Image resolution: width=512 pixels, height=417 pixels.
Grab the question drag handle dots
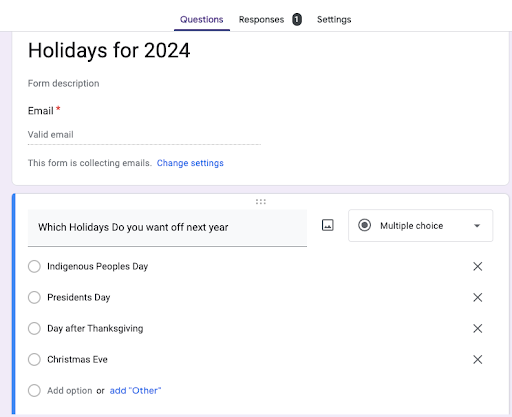pyautogui.click(x=261, y=202)
